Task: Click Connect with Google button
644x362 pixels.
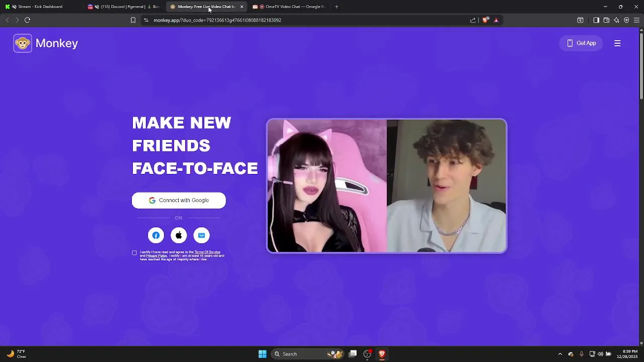Action: 179,200
